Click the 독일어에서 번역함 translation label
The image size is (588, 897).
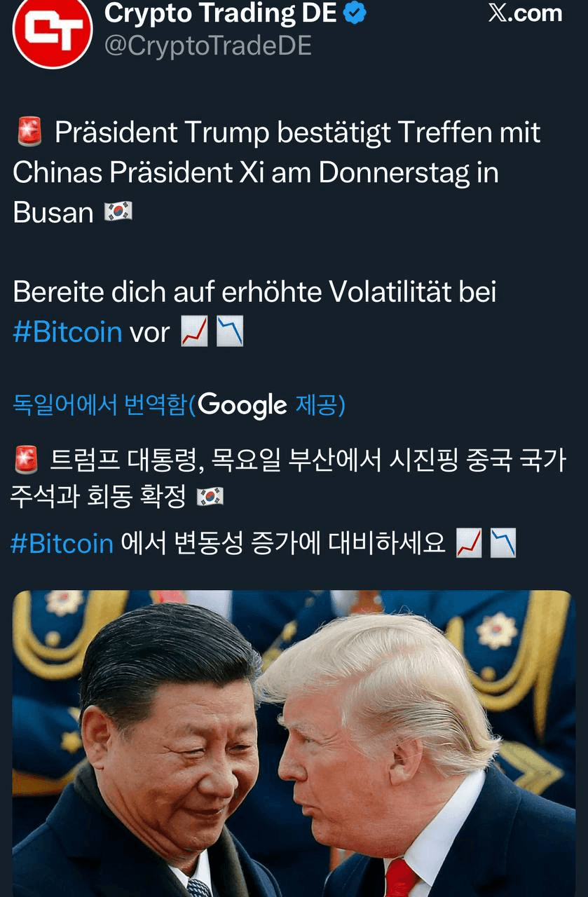coord(100,404)
